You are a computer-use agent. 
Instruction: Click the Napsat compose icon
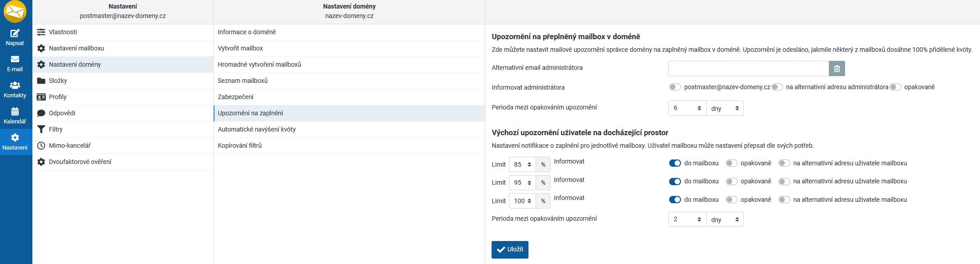point(15,33)
